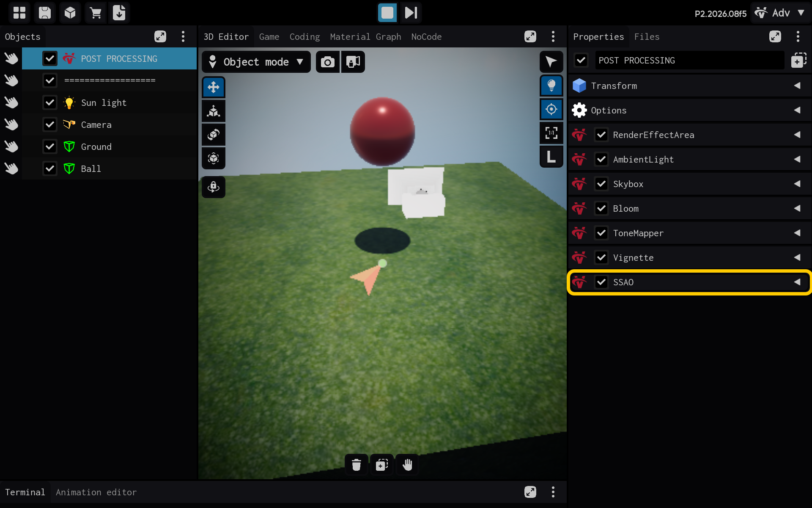
Task: Disable the Bloom effect checkbox
Action: click(x=601, y=208)
